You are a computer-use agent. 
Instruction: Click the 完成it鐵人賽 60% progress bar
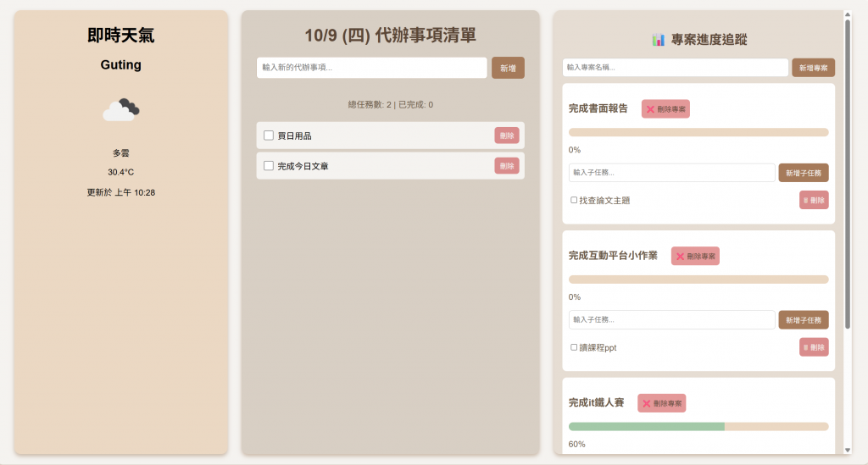[x=698, y=426]
